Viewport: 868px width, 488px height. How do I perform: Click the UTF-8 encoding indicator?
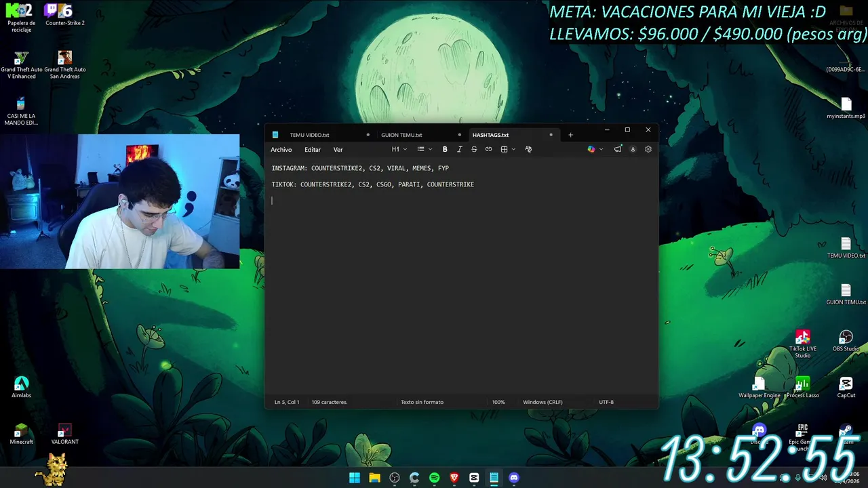[606, 402]
